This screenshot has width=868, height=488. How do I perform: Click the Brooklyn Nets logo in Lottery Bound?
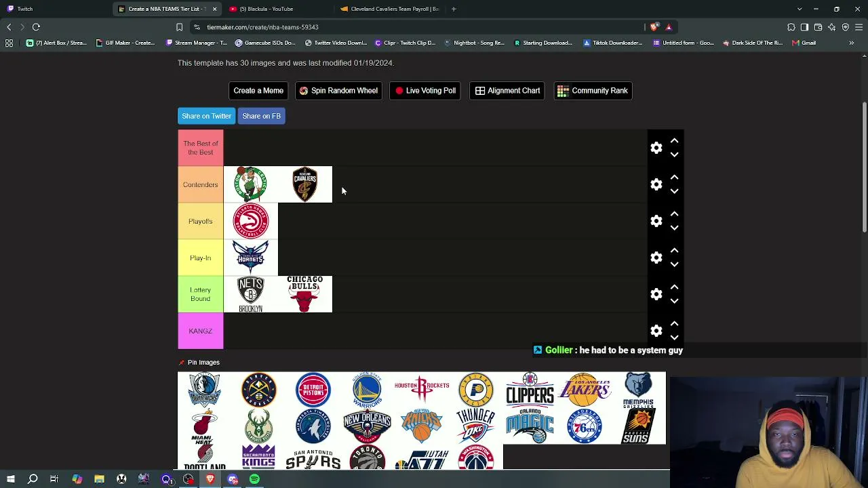[x=250, y=294]
